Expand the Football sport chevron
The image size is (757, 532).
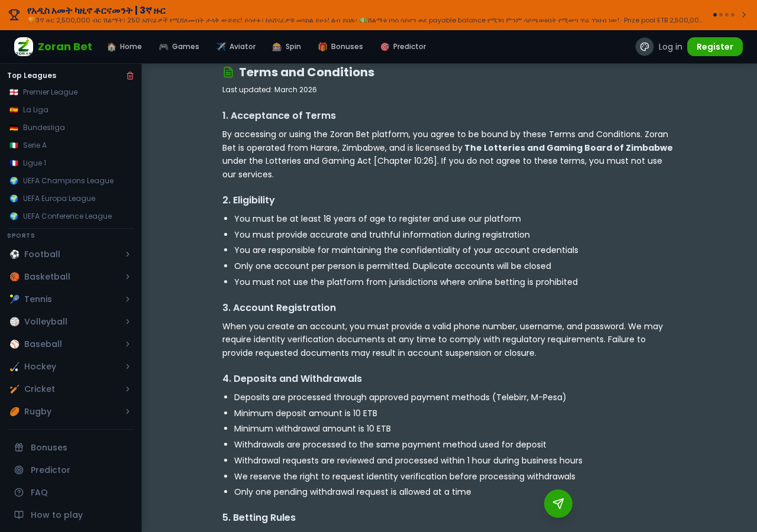(128, 254)
